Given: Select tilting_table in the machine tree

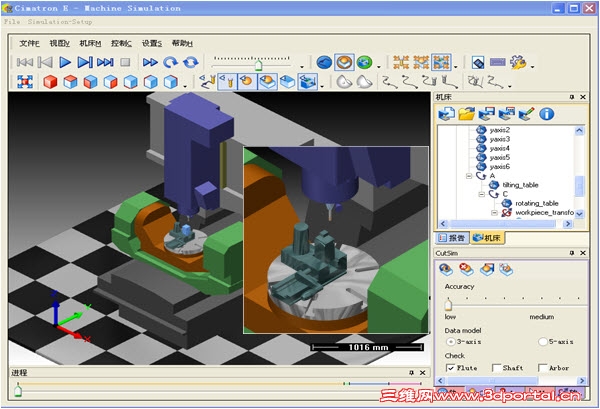Looking at the screenshot, I should point(520,185).
